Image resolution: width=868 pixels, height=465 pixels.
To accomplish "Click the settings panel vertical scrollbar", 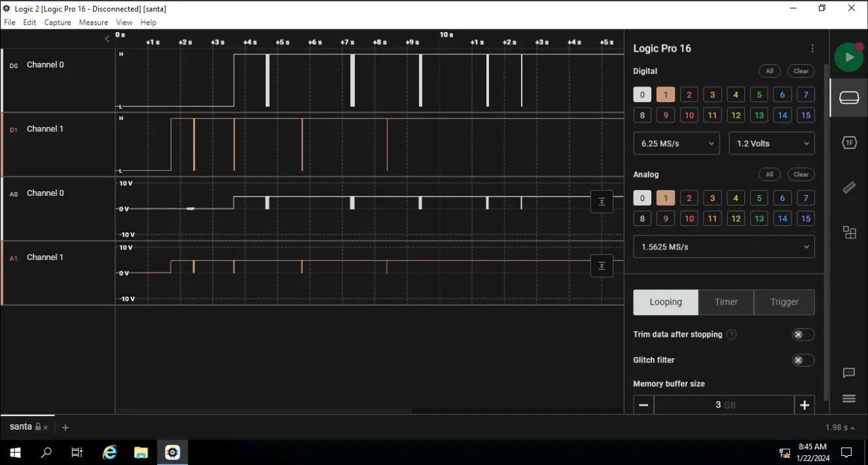I will (x=826, y=232).
